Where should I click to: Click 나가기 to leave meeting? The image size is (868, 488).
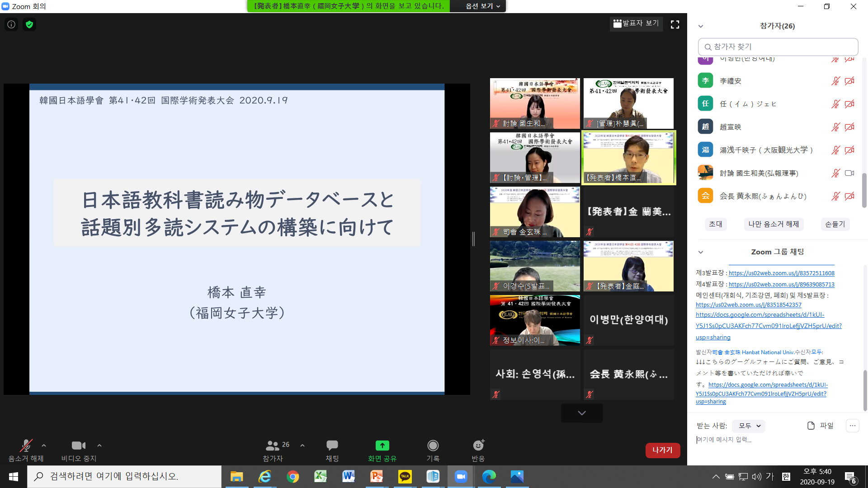coord(662,450)
